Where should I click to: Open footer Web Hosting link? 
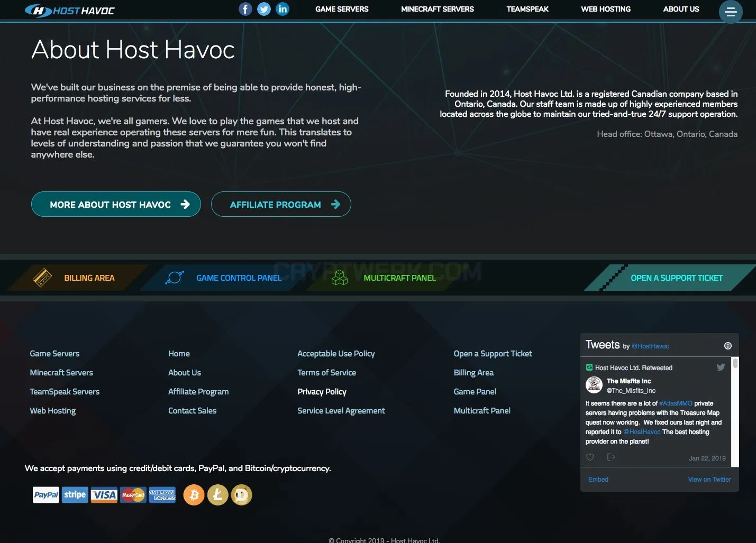click(53, 411)
